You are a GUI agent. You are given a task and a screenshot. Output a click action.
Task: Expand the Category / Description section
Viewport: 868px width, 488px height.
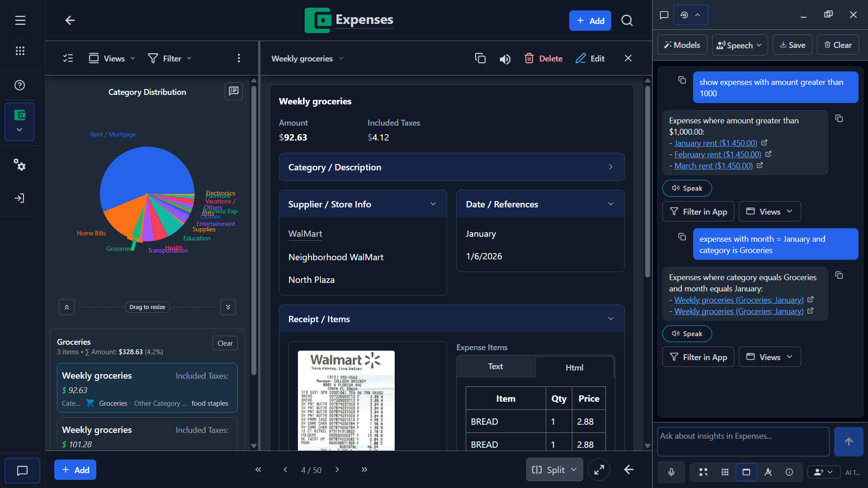452,167
